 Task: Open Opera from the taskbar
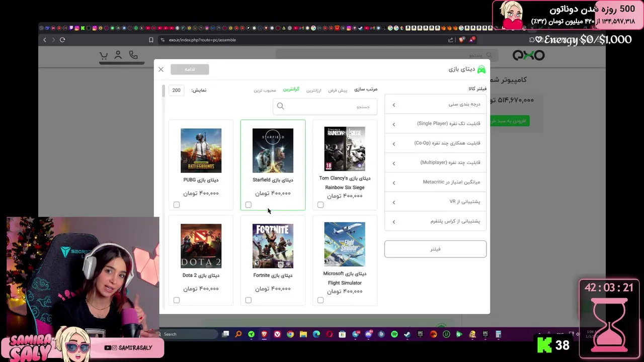pos(330,334)
